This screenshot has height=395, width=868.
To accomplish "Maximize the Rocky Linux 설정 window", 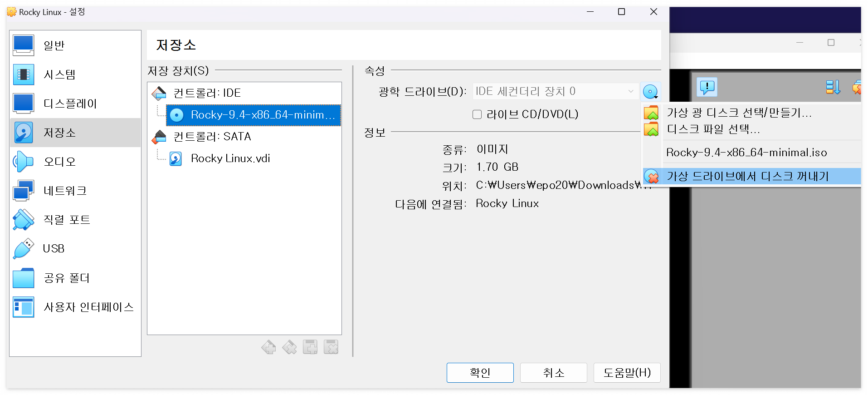I will (x=621, y=12).
